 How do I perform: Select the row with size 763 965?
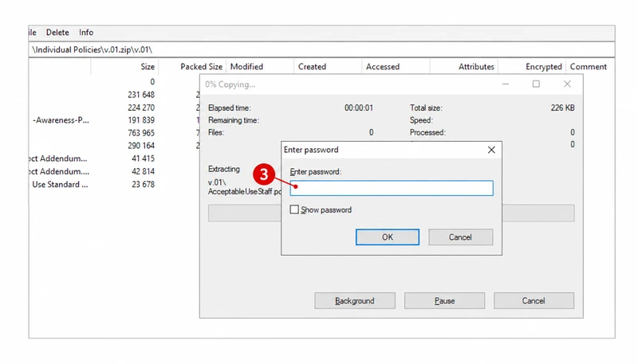tap(114, 133)
